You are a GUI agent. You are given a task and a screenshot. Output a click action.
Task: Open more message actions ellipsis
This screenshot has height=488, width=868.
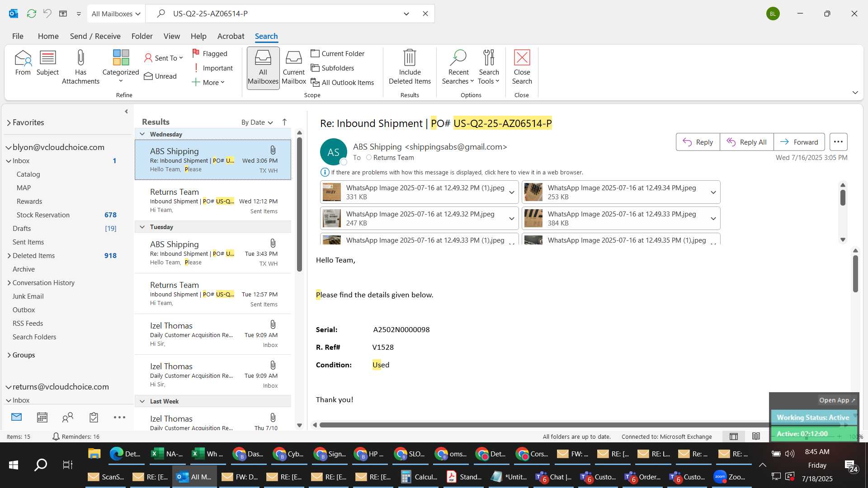pyautogui.click(x=838, y=142)
